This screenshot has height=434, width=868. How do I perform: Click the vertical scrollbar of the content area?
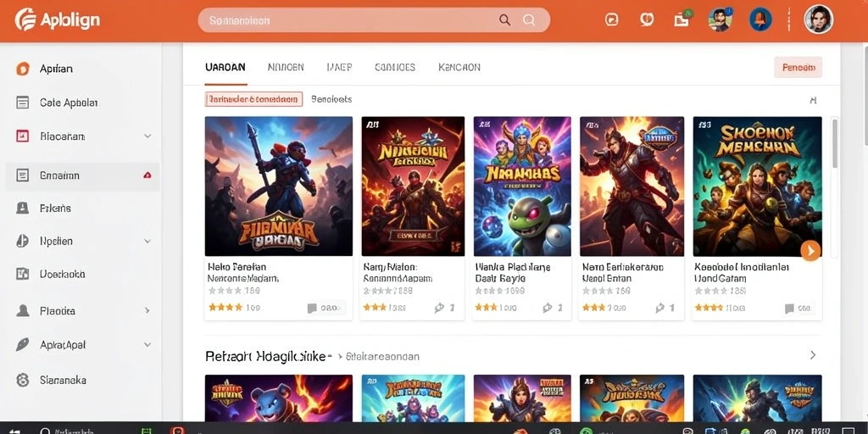(x=835, y=144)
